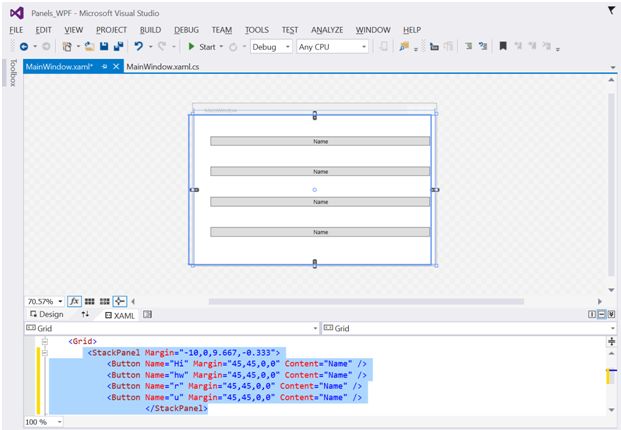Save the file with the floppy icon
The height and width of the screenshot is (430, 621).
pyautogui.click(x=104, y=46)
